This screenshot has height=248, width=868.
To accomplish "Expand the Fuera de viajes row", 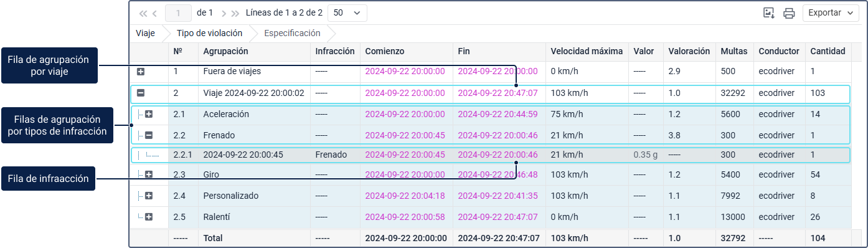I will (141, 72).
